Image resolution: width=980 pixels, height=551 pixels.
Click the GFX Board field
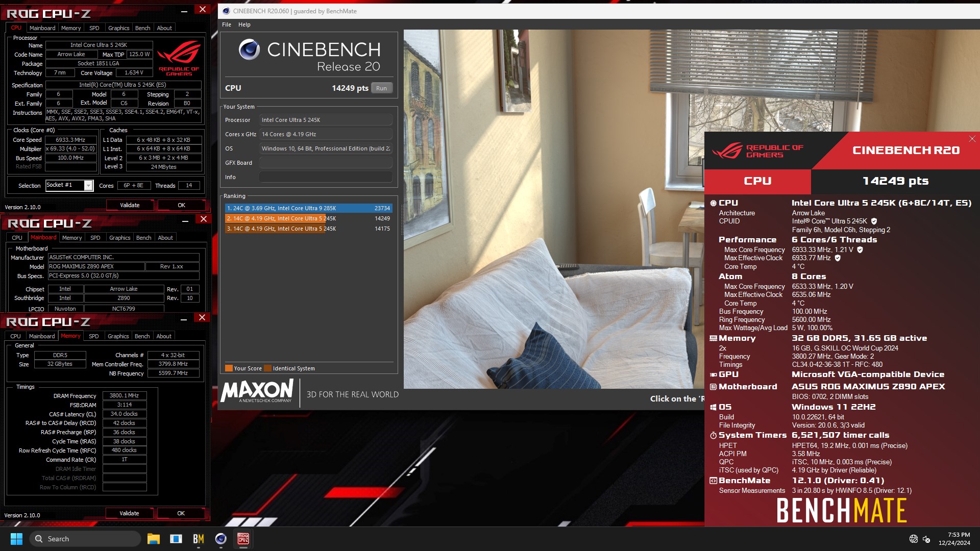tap(326, 163)
